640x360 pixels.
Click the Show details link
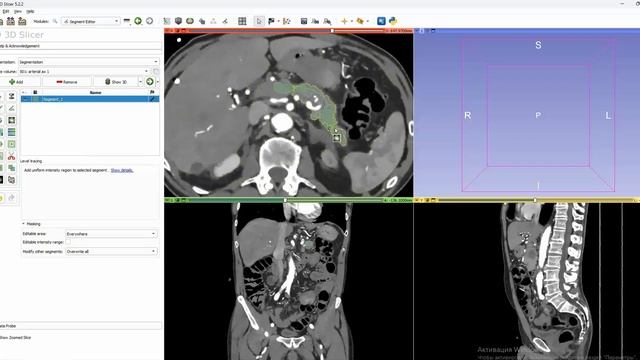(122, 170)
